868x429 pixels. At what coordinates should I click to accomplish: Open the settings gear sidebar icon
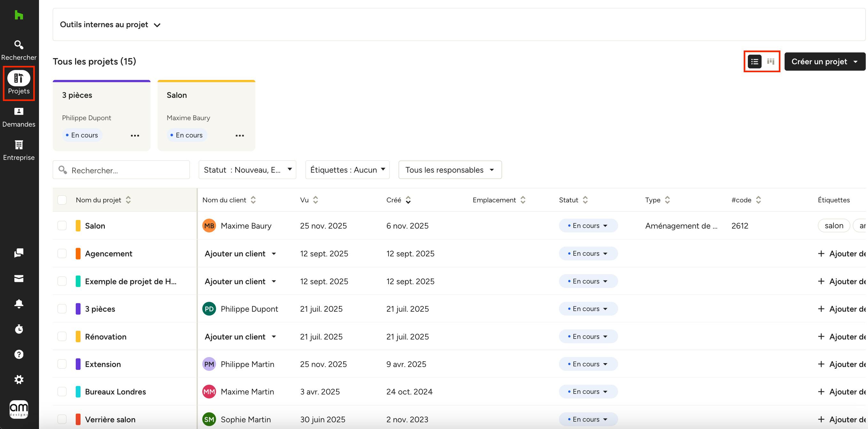pos(19,379)
